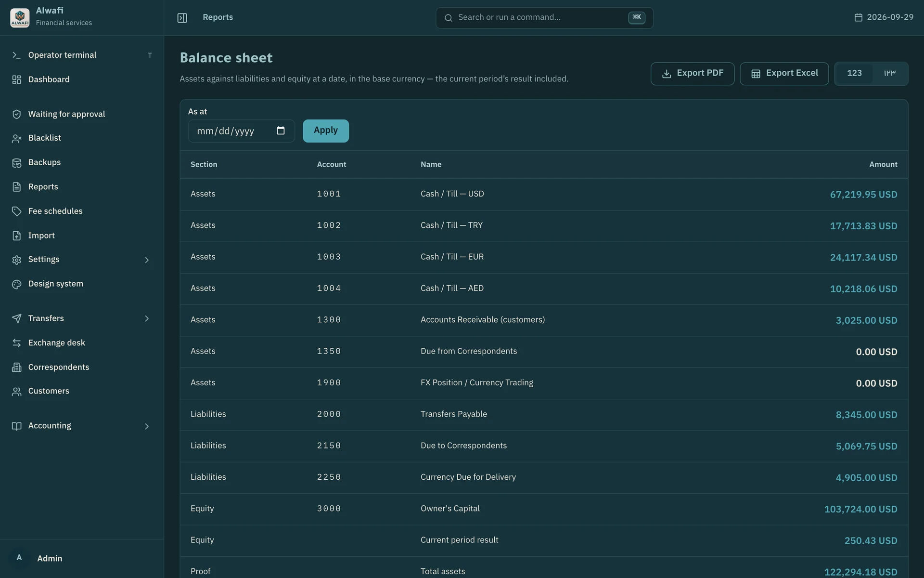Open Fee schedules
The height and width of the screenshot is (578, 924).
click(x=82, y=211)
